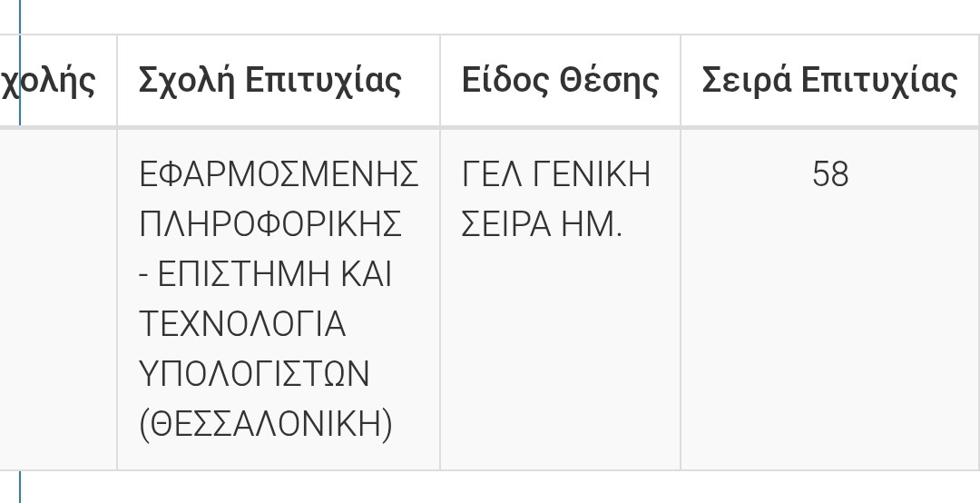980x503 pixels.
Task: Click the word ΠΛΗΡΟΦΟΡΙΚΗΣ in the school cell
Action: pos(270,224)
